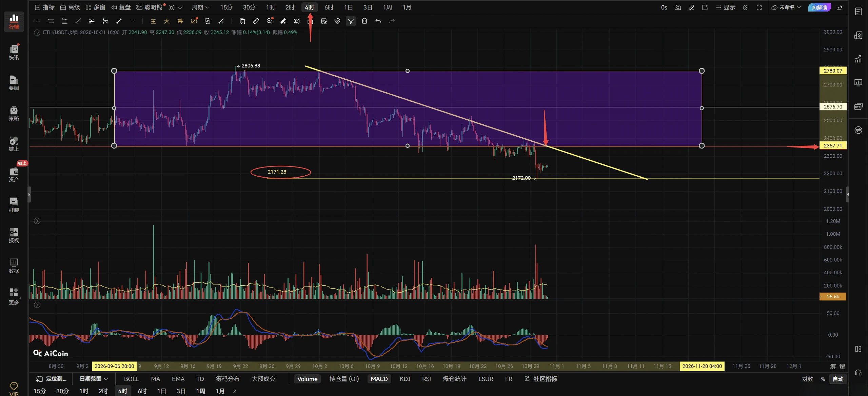Enter fullscreen mode icon
Screen dimensions: 868x396
tap(759, 7)
